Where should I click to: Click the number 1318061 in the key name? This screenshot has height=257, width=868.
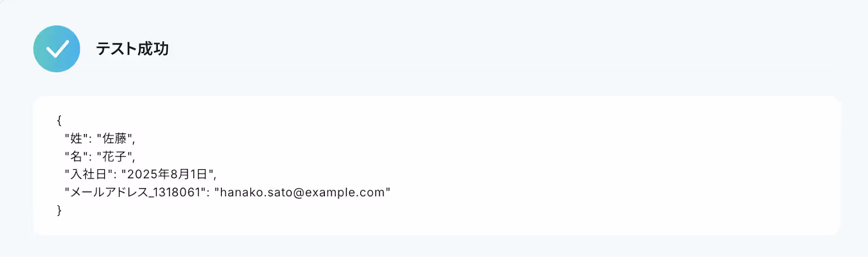coord(177,192)
